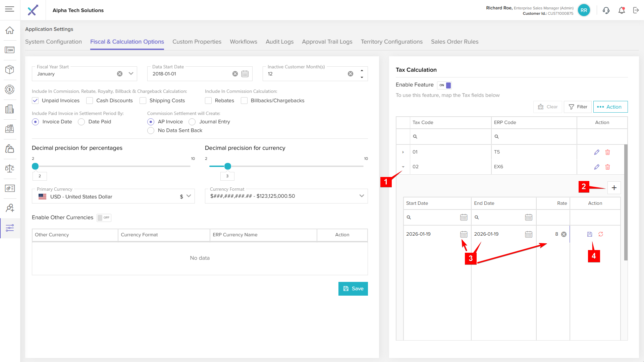Viewport: 644px width, 362px height.
Task: Open notifications bell icon
Action: 622,10
